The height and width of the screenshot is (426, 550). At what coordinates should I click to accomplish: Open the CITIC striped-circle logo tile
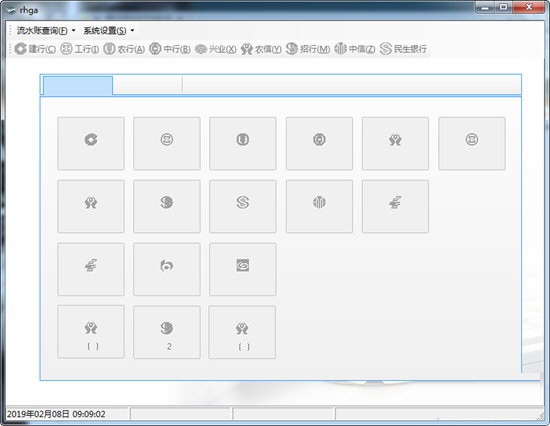[x=319, y=206]
